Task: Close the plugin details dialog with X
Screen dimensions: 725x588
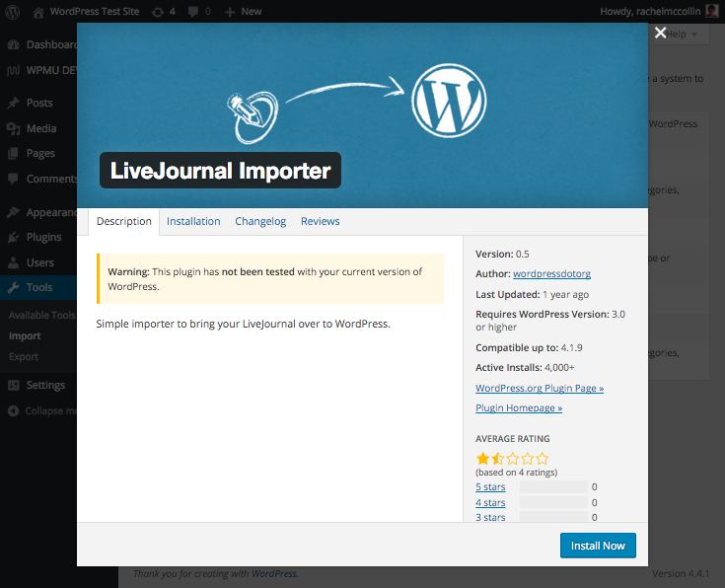Action: (660, 33)
